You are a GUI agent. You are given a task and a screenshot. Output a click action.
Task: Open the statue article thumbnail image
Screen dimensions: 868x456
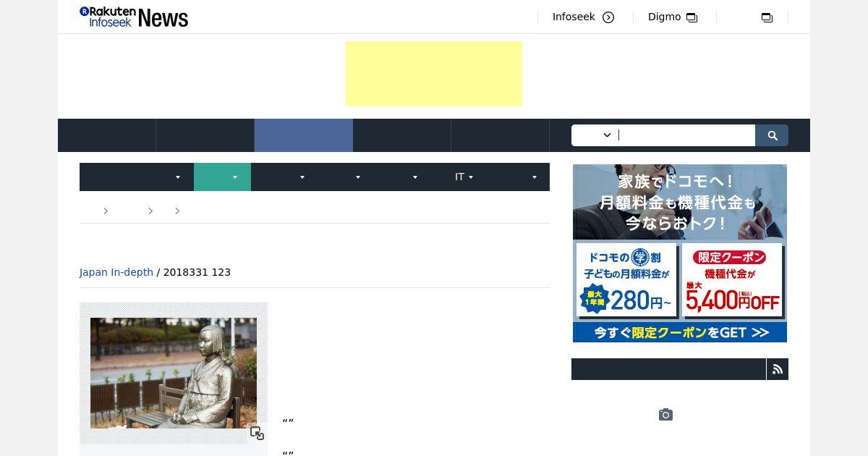click(174, 373)
